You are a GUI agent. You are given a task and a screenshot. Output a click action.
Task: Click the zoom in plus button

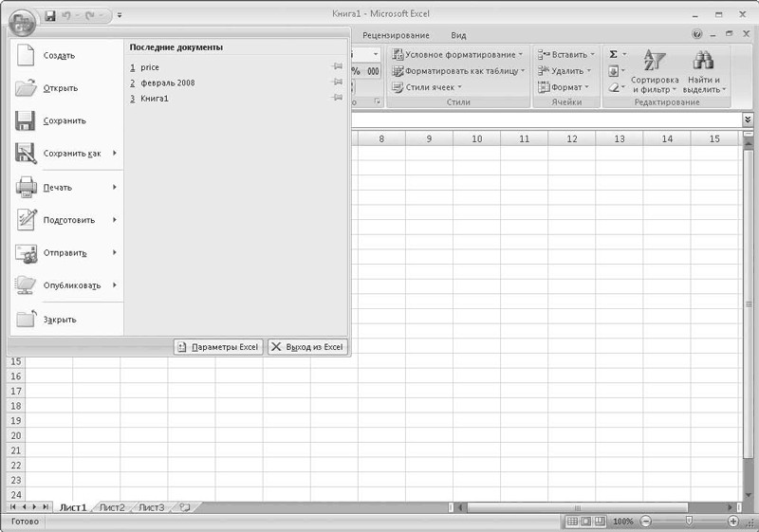733,522
